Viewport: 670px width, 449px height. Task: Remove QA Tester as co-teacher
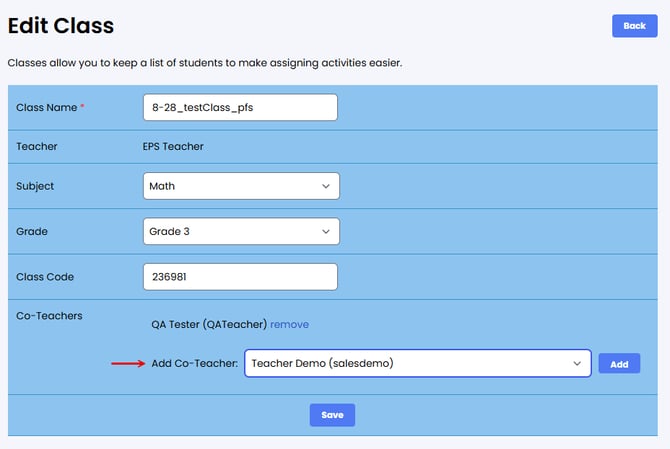pyautogui.click(x=289, y=324)
